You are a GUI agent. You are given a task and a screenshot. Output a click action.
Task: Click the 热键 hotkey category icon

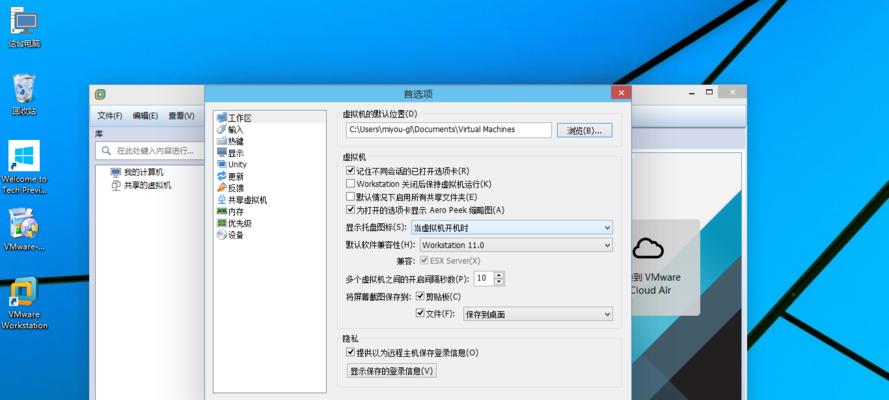[221, 141]
